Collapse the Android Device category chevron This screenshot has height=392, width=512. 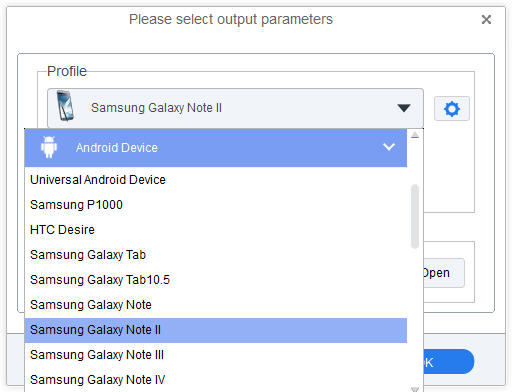[389, 147]
